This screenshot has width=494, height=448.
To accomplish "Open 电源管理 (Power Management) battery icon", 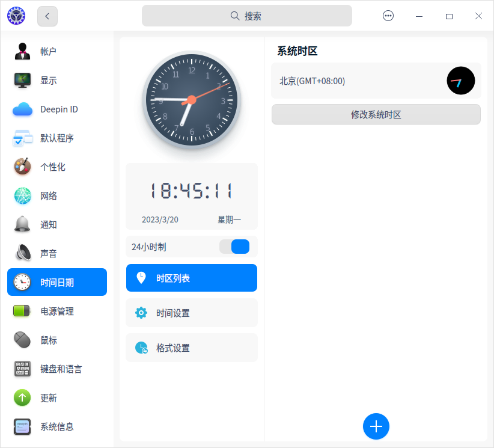I will [22, 311].
